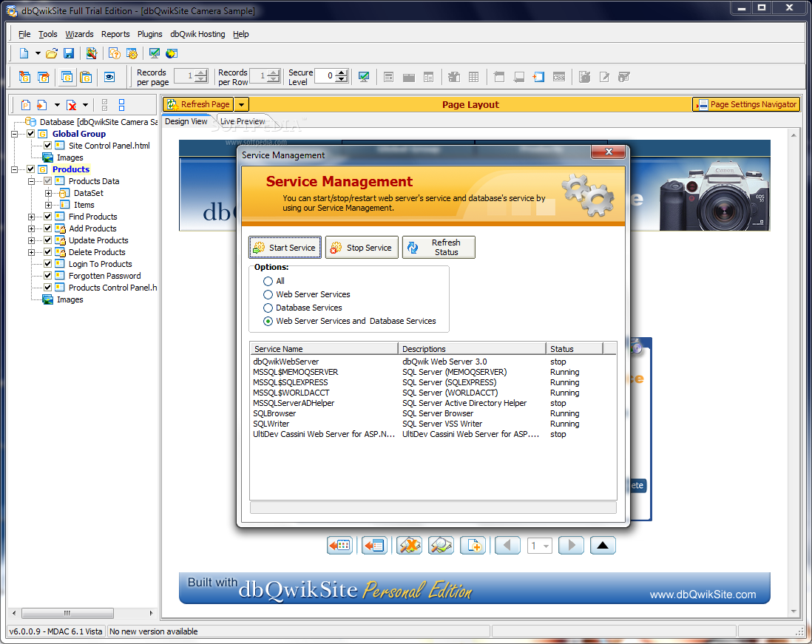Open the page number dropdown in footer
This screenshot has width=812, height=644.
coord(546,546)
